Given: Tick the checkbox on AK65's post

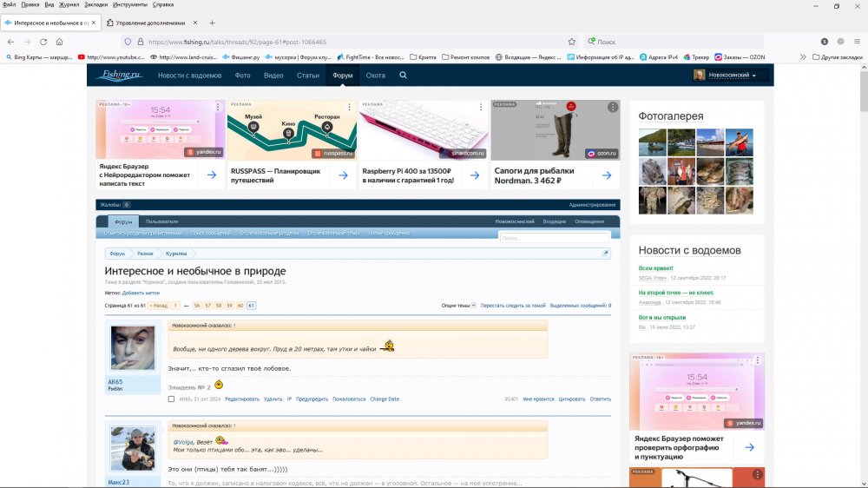Looking at the screenshot, I should [172, 399].
